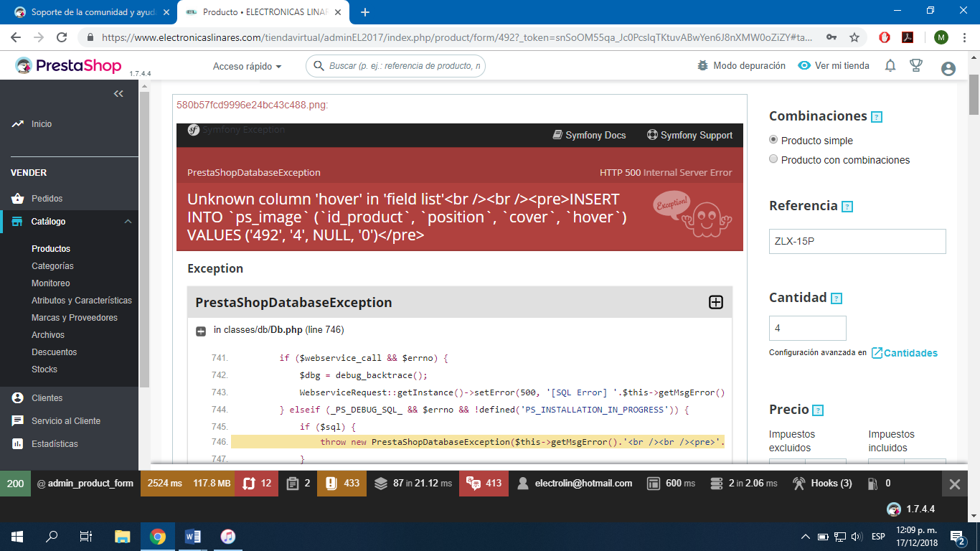Click the saved passwords key icon
980x551 pixels.
tap(831, 37)
